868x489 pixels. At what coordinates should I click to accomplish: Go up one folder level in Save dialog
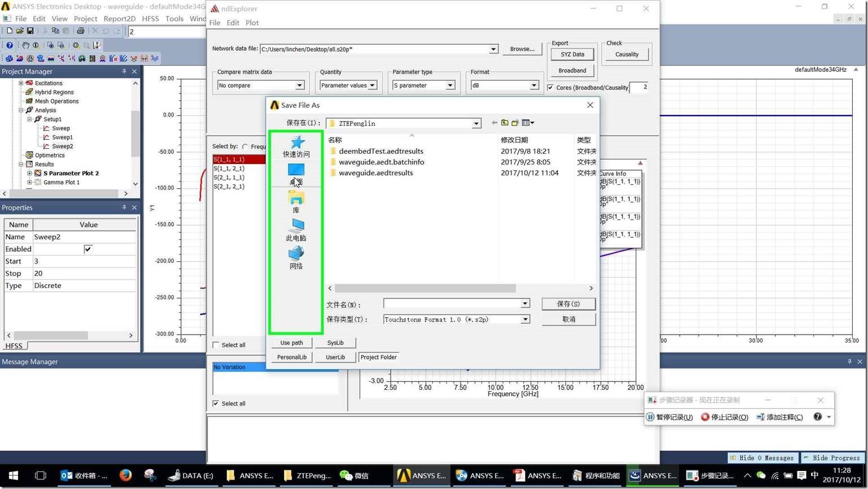click(x=504, y=123)
